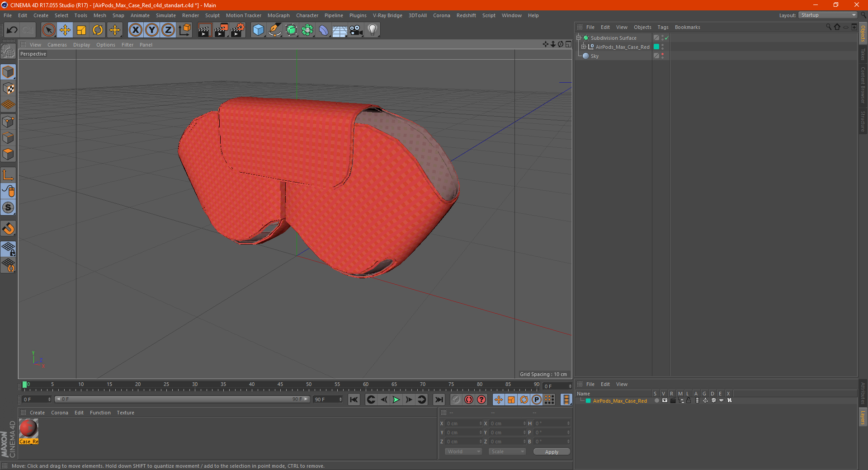868x470 pixels.
Task: Click Object Manager search magnifier icon
Action: click(828, 27)
